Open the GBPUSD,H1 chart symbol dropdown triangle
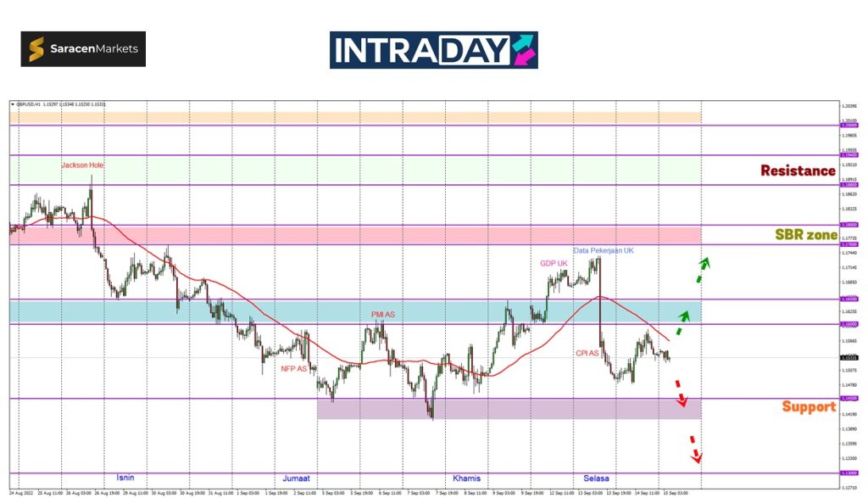Screen dimensions: 868x498 13,104
